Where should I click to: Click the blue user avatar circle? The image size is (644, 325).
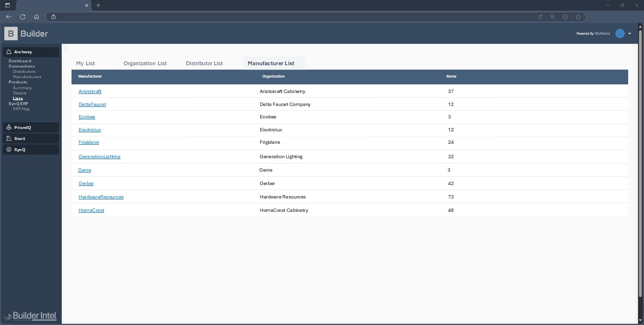(x=620, y=34)
